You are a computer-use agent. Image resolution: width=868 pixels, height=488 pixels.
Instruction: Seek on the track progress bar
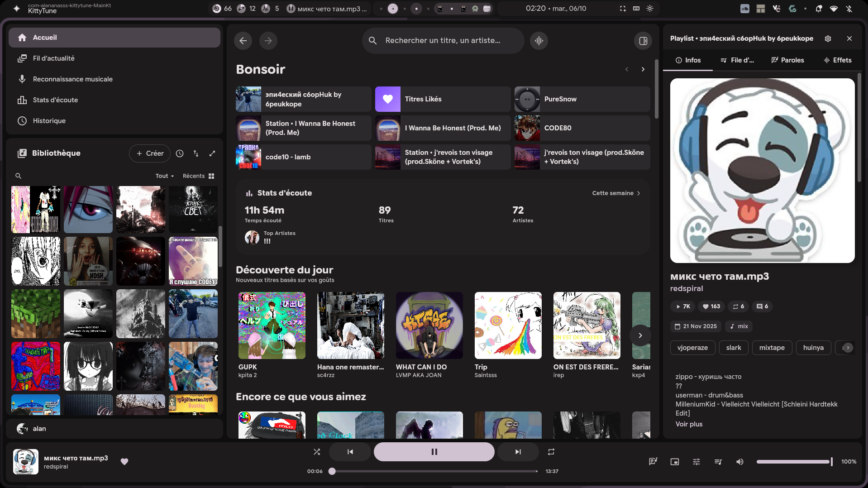(x=434, y=471)
